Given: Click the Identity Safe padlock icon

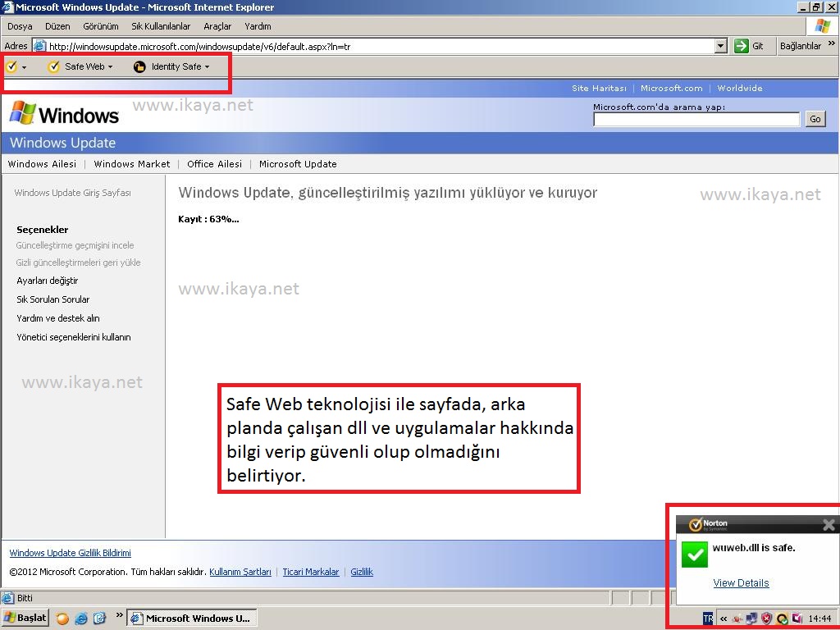Looking at the screenshot, I should (139, 66).
